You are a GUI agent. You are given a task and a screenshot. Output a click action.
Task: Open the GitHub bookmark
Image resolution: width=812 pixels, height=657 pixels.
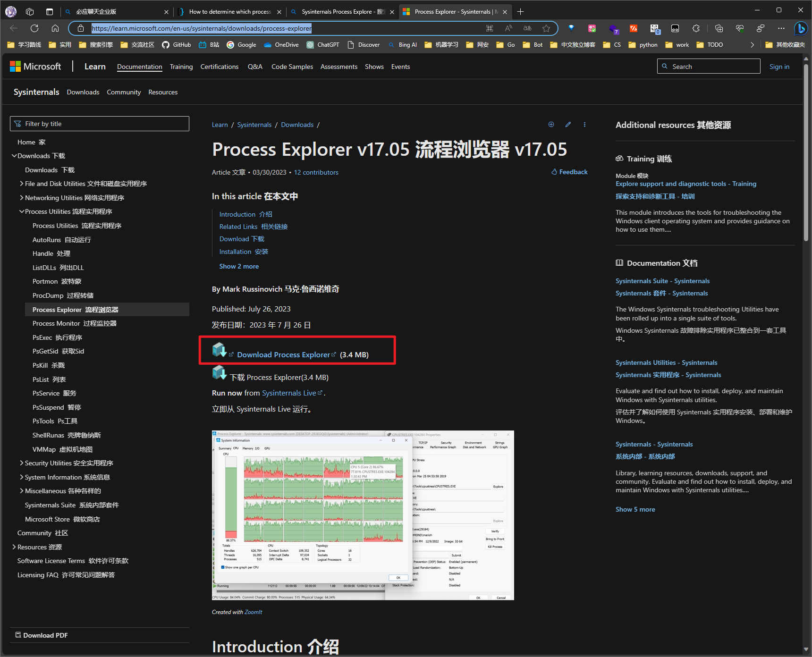coord(177,45)
